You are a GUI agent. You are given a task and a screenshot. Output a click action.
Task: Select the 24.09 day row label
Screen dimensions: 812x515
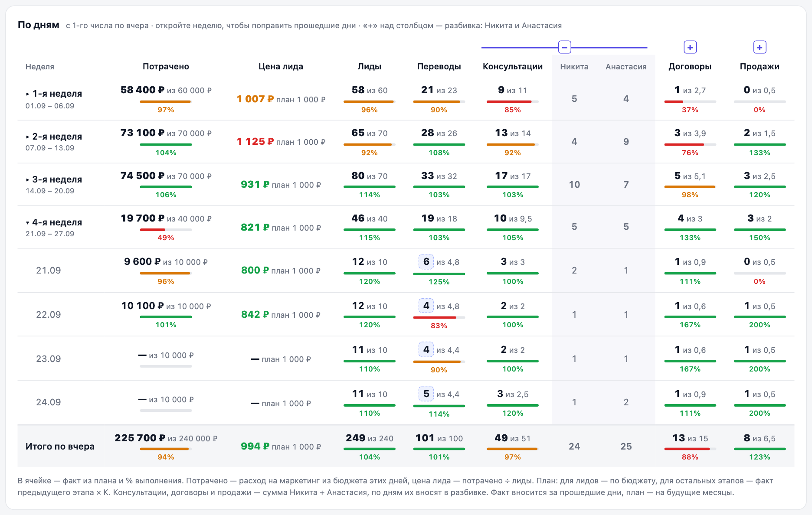pyautogui.click(x=48, y=402)
